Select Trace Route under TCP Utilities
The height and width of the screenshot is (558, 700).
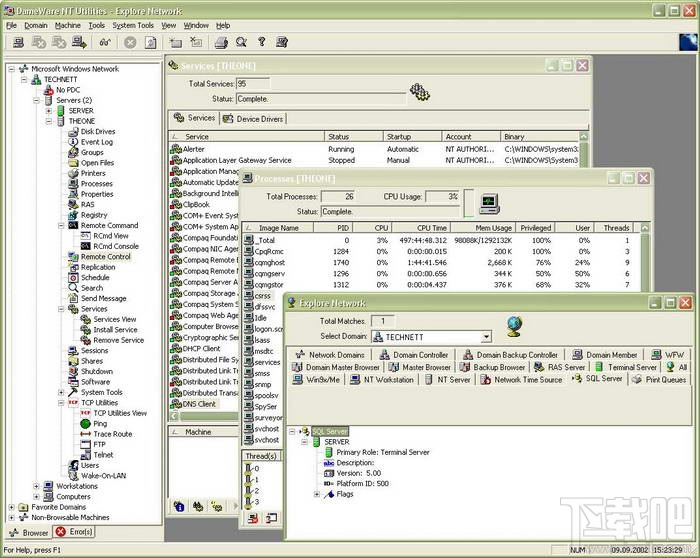tap(112, 434)
